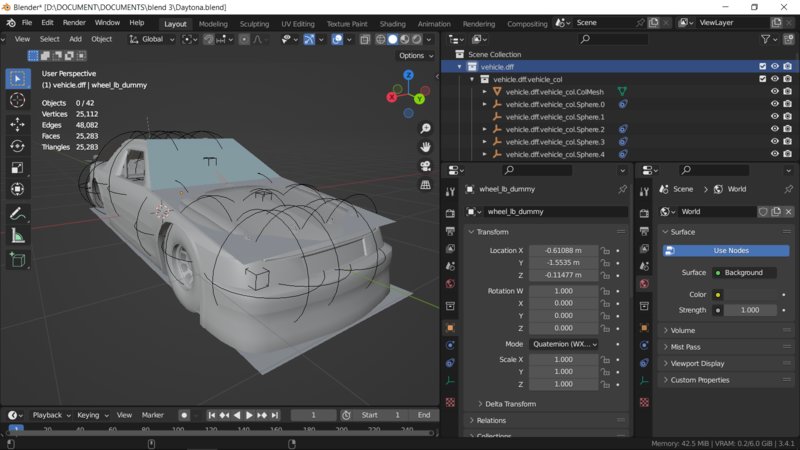Open the View Layer properties tab
Viewport: 800px width, 450px height.
pos(450,248)
